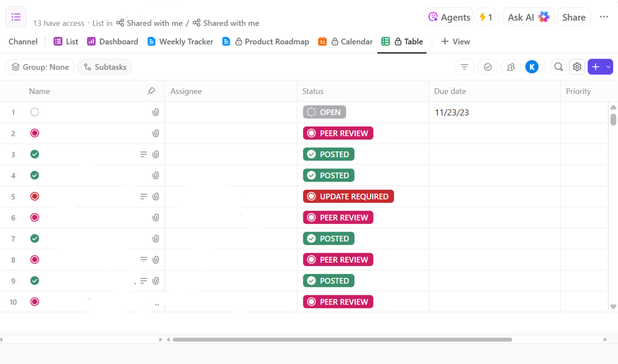
Task: Click the horizontal scrollbar thumb
Action: tap(342, 340)
